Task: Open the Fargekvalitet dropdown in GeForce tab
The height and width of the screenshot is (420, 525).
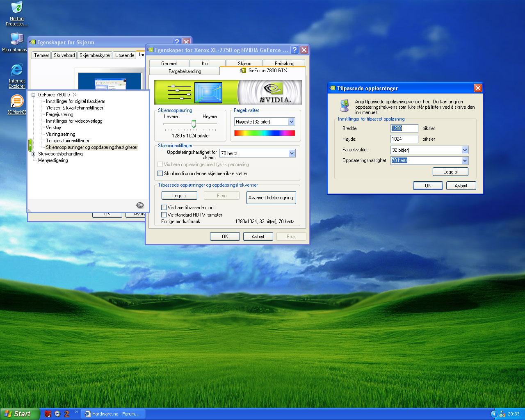Action: pyautogui.click(x=291, y=122)
